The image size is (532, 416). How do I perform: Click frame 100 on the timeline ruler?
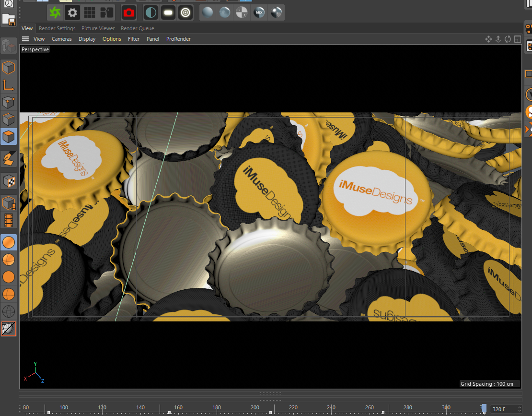tap(64, 407)
